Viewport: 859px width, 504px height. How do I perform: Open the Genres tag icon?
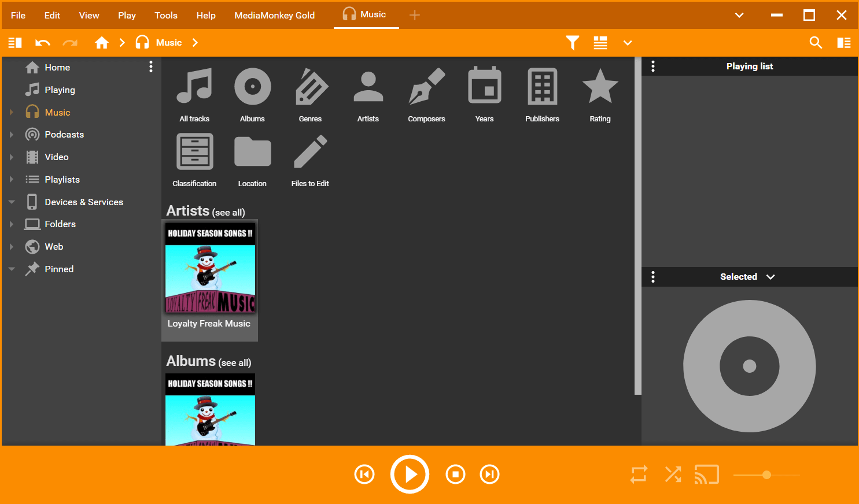(311, 87)
